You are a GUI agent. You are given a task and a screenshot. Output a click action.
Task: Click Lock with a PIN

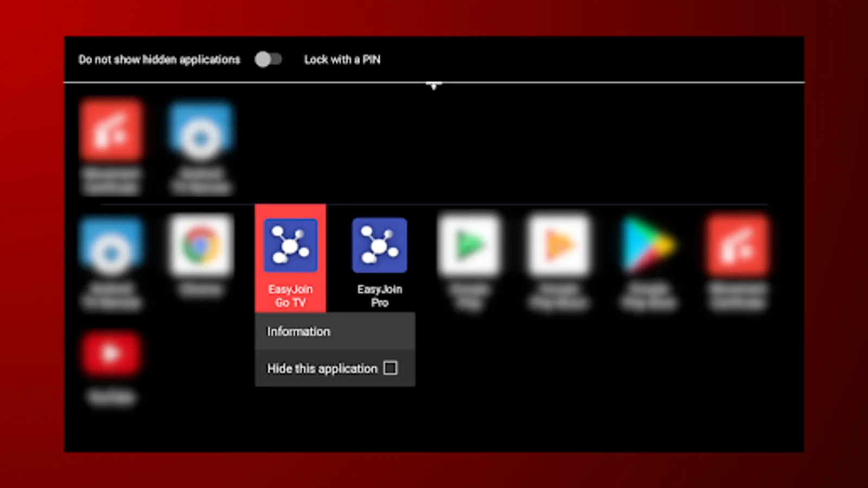coord(342,60)
